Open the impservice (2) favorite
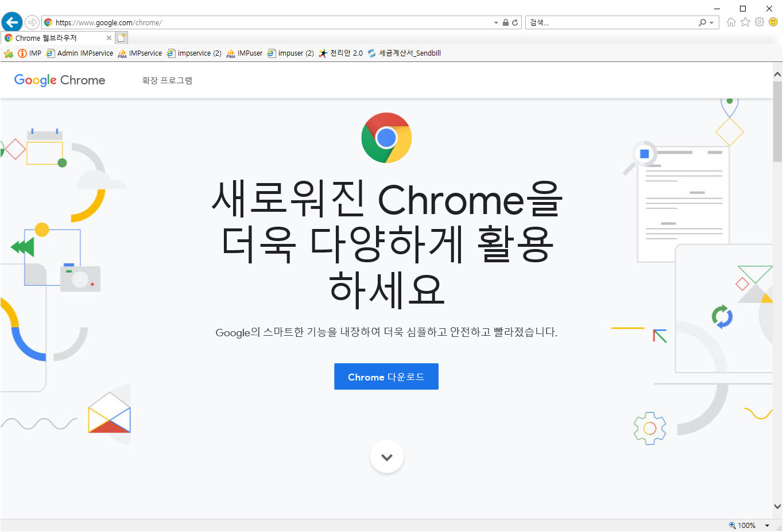Image resolution: width=783 pixels, height=532 pixels. (194, 53)
